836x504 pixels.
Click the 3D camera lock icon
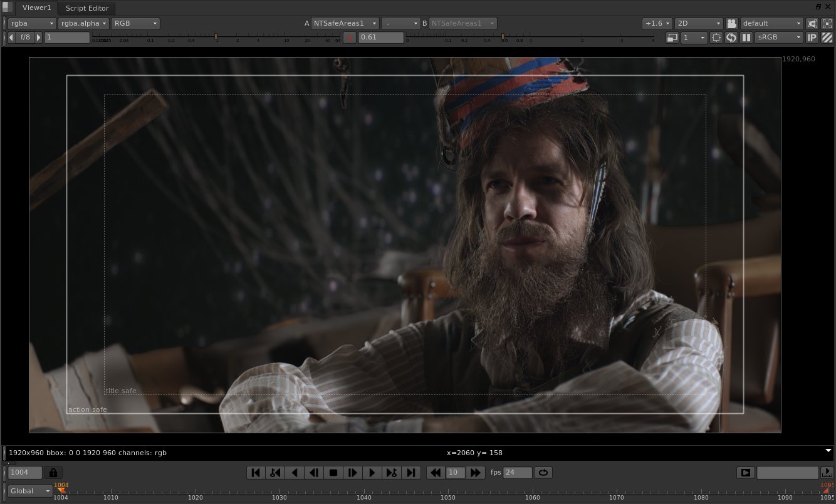click(x=732, y=23)
